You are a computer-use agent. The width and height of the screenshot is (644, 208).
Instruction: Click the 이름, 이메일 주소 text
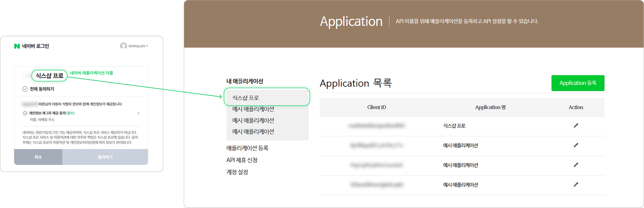coord(42,120)
